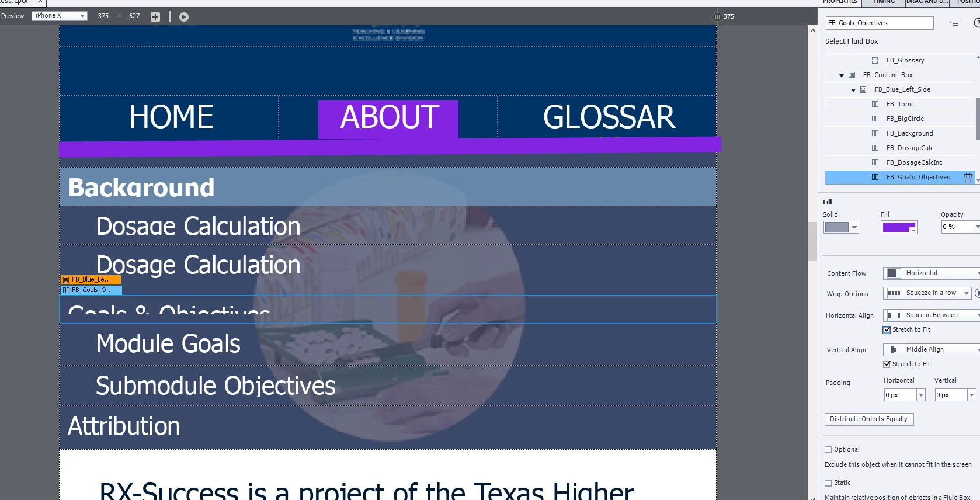This screenshot has height=500, width=980.
Task: Switch to the Timing tab
Action: pyautogui.click(x=884, y=2)
